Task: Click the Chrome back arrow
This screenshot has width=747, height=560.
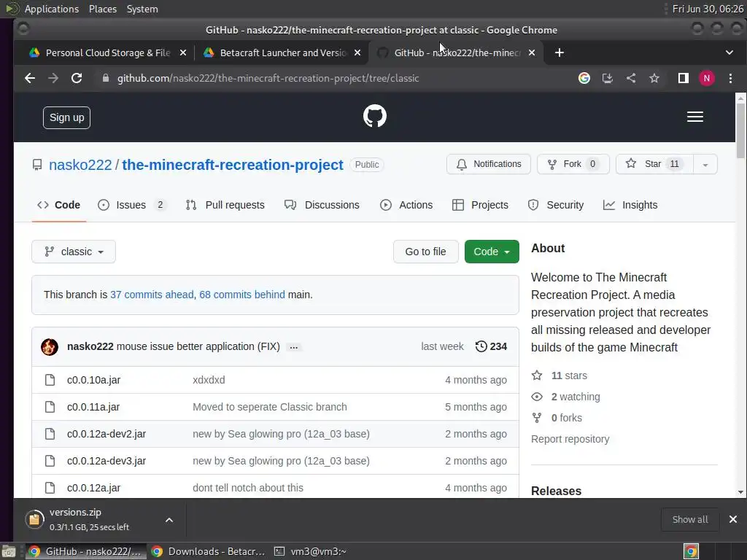Action: coord(30,78)
